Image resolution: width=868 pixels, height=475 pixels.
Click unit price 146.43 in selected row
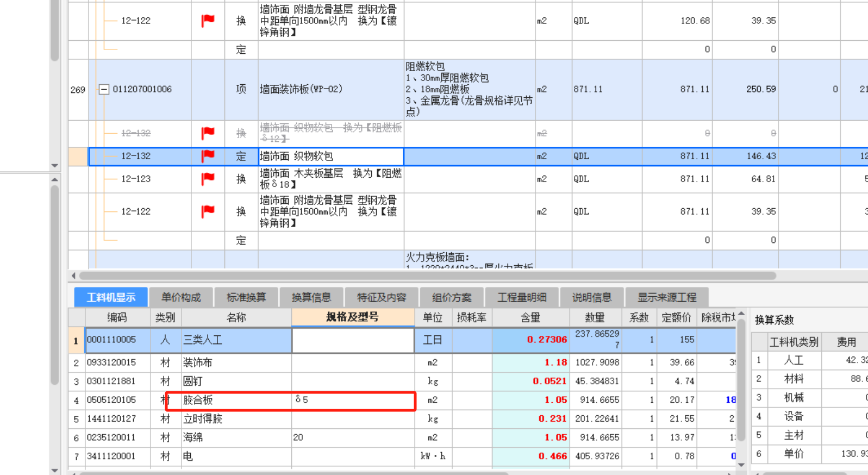click(x=761, y=157)
